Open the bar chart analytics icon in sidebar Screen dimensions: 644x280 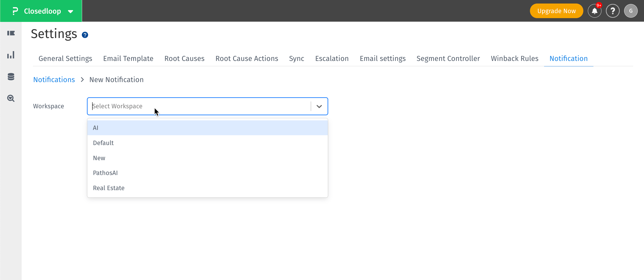point(11,55)
